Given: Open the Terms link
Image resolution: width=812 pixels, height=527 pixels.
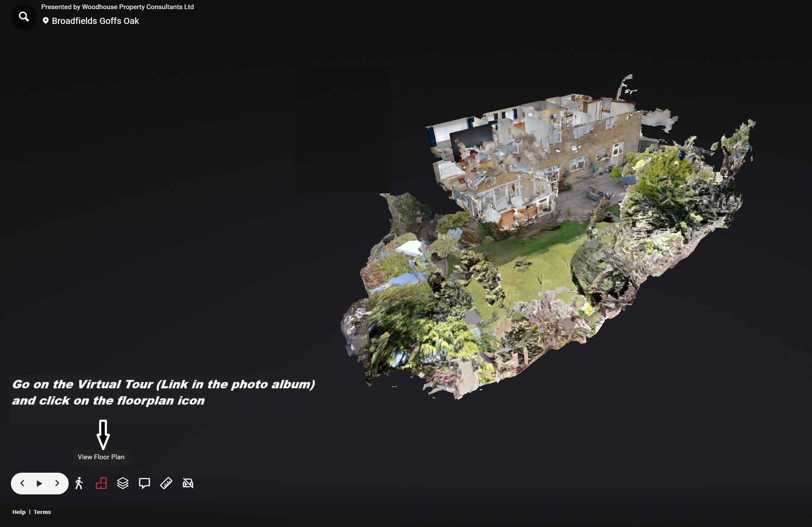Looking at the screenshot, I should 42,512.
